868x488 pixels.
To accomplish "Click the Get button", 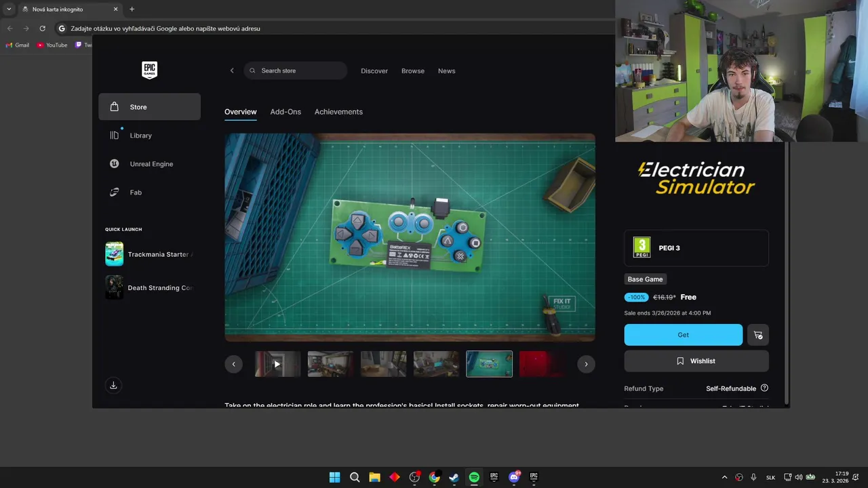I will pos(684,335).
